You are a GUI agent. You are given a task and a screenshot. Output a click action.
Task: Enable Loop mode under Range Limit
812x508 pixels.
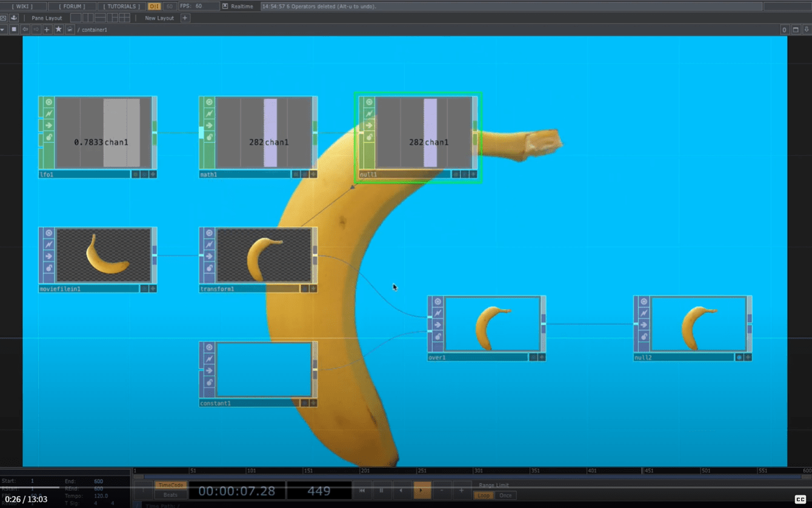click(482, 495)
